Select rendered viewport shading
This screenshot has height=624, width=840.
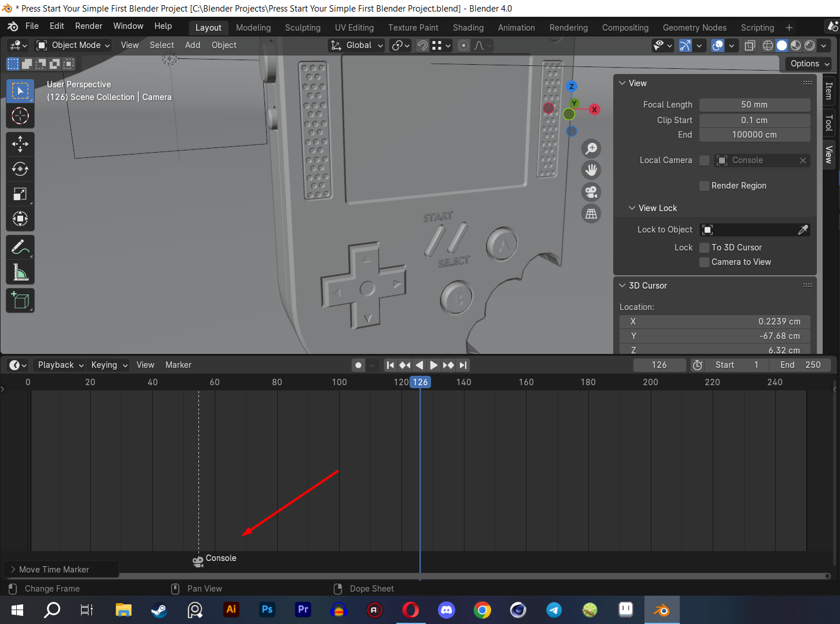(810, 45)
